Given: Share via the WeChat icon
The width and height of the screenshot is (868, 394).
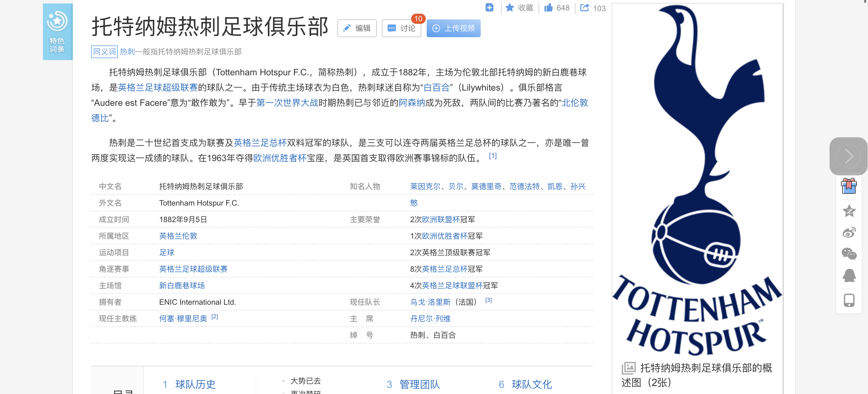Looking at the screenshot, I should coord(849,254).
